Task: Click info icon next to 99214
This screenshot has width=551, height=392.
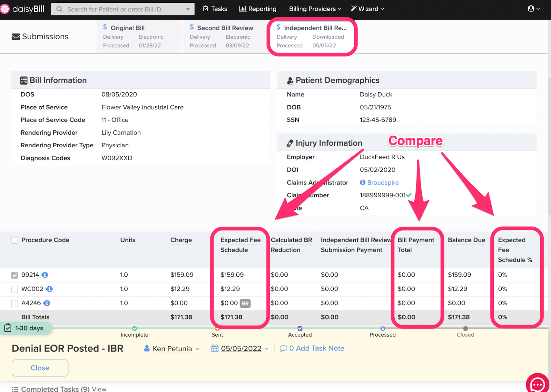Action: pos(45,275)
